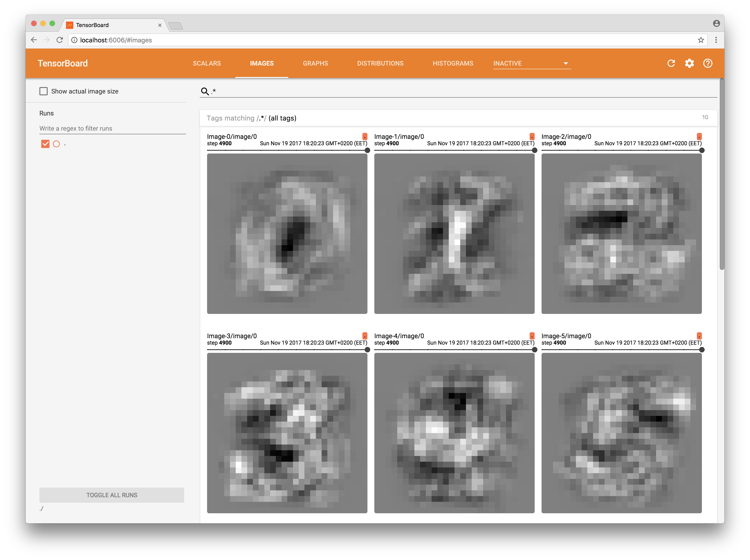Open the INACTIVE dashboards dropdown

pyautogui.click(x=532, y=63)
